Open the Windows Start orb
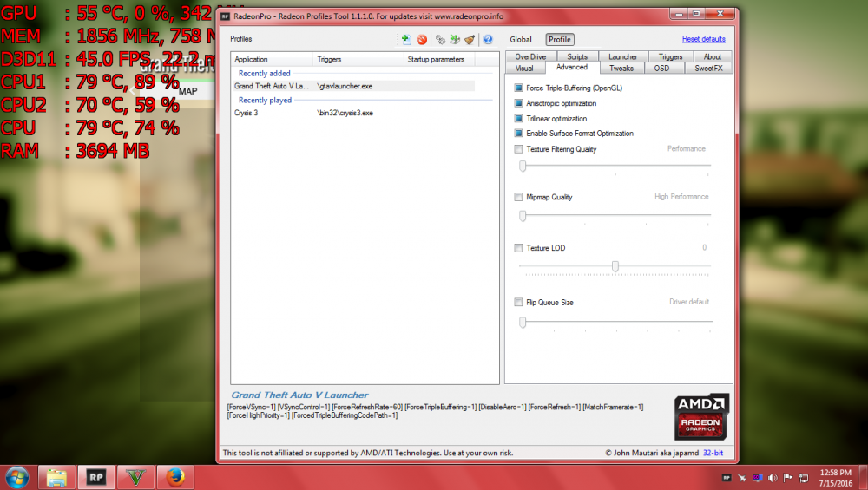The width and height of the screenshot is (868, 490). [x=16, y=478]
